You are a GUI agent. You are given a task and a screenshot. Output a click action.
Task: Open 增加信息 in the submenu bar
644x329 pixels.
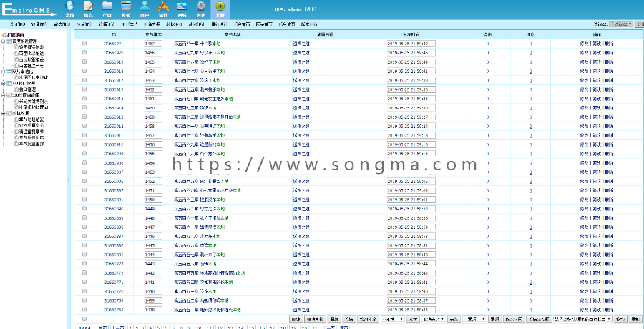pos(17,24)
